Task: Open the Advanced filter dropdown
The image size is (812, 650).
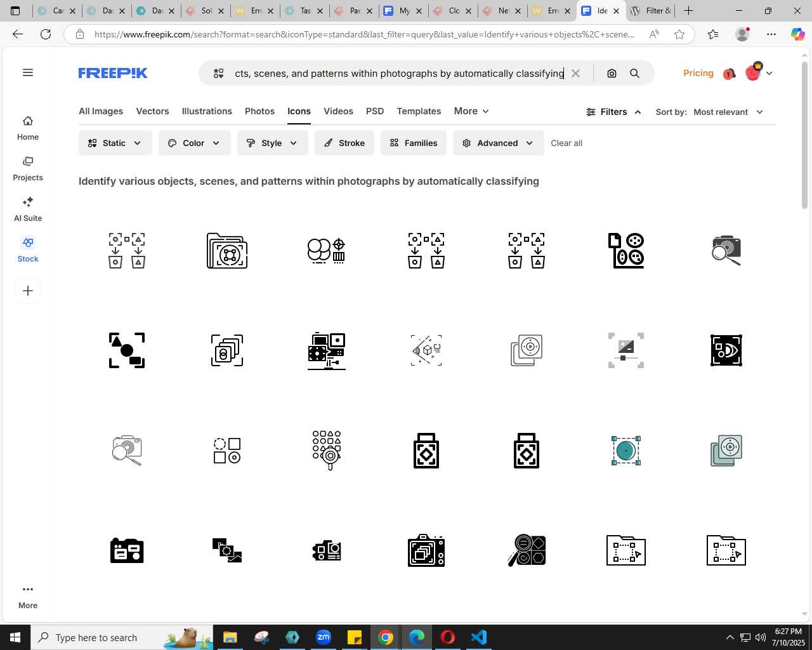Action: click(499, 143)
